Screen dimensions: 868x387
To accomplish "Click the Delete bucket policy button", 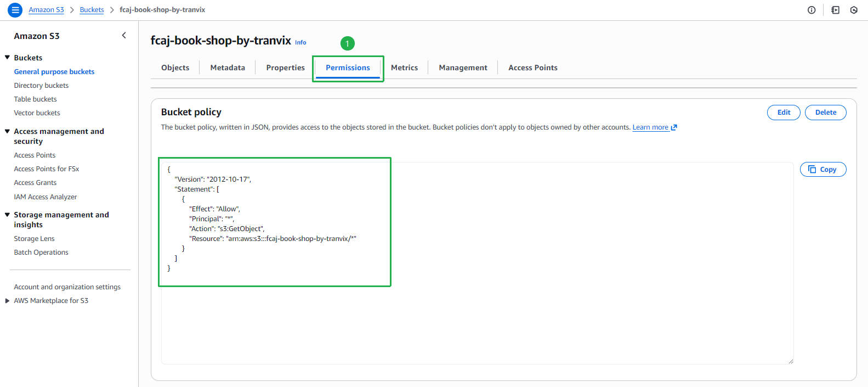I will point(825,113).
